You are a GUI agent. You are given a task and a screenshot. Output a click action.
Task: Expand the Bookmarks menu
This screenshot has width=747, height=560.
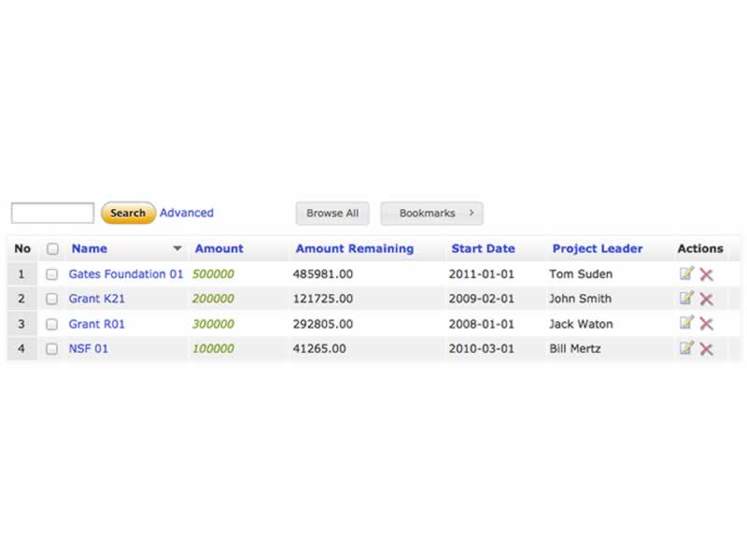click(431, 214)
